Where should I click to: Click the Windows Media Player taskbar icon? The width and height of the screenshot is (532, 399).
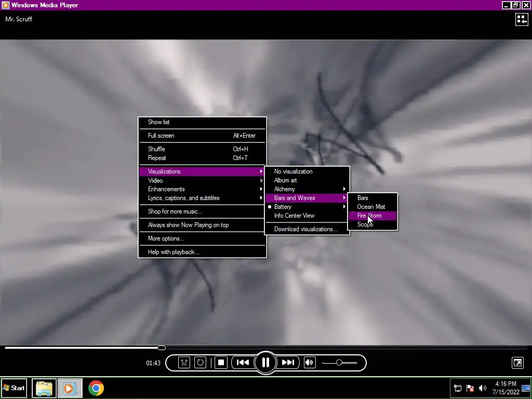[70, 388]
